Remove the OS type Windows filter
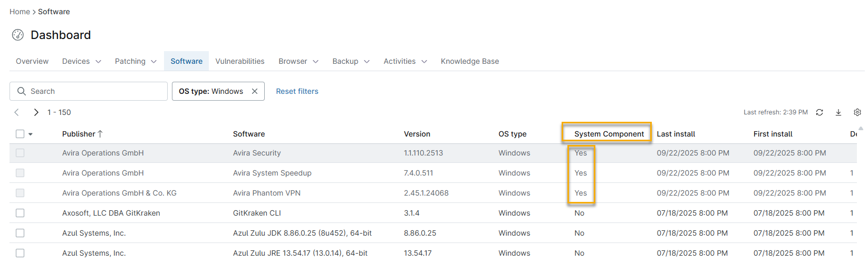Screen dimensions: 868x262 tap(255, 91)
